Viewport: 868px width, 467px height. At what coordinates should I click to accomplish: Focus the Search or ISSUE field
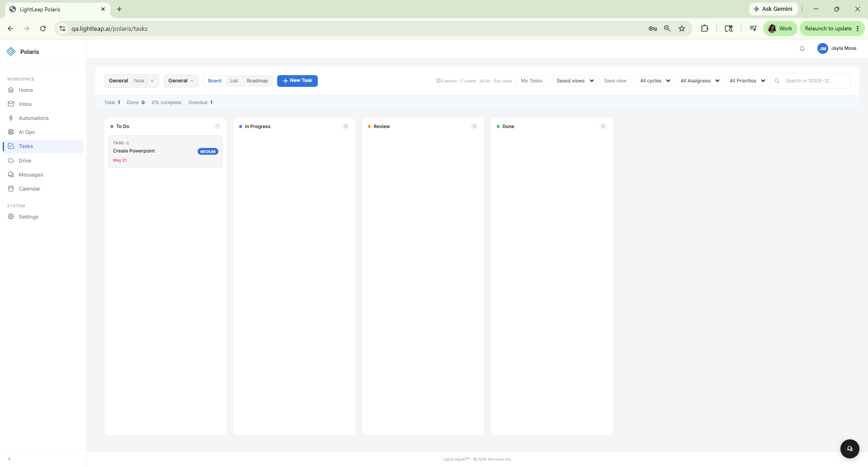[x=811, y=81]
